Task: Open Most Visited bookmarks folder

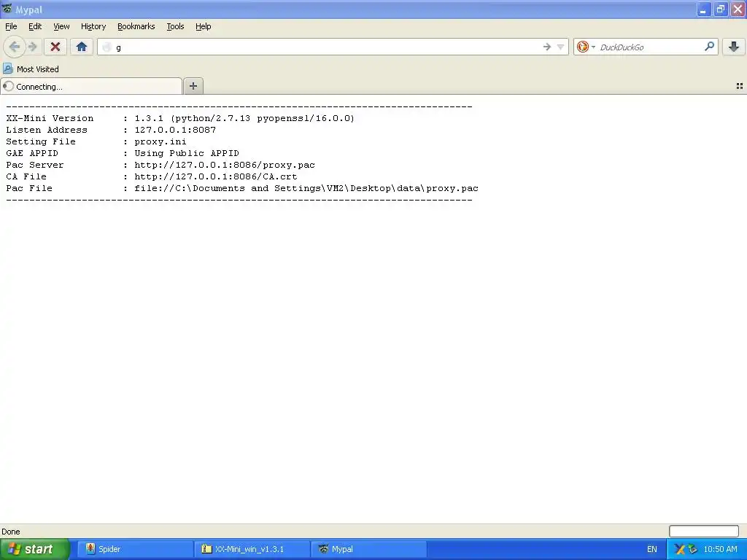Action: (x=31, y=69)
